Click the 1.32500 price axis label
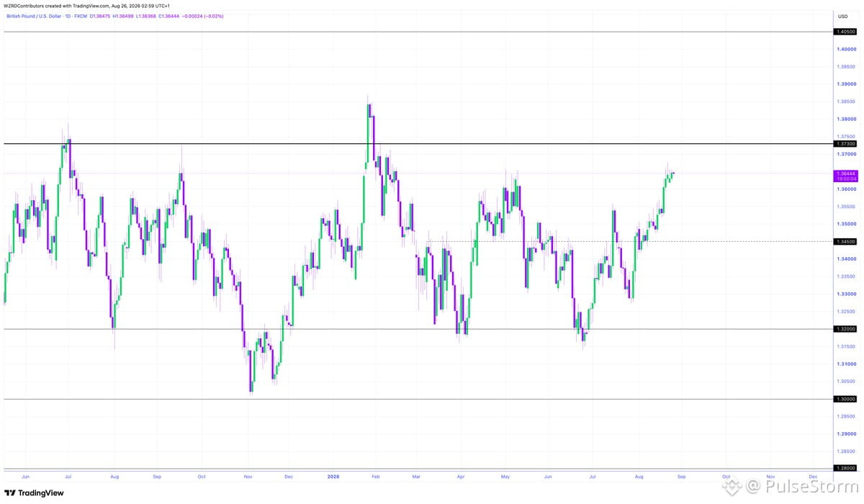The width and height of the screenshot is (864, 504). (x=845, y=312)
